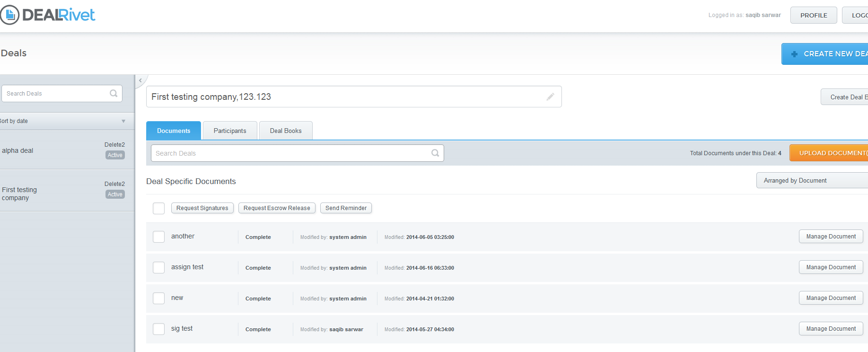Click the Send Reminder button
The image size is (868, 352).
pyautogui.click(x=346, y=208)
